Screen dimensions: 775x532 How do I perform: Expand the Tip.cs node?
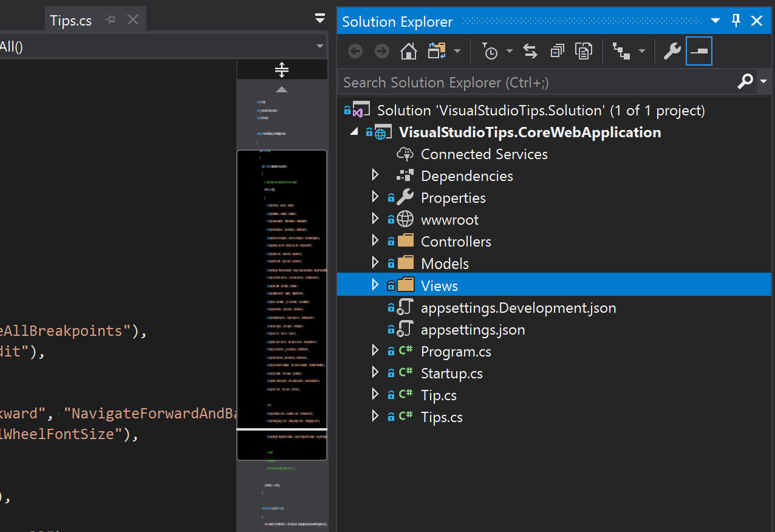(375, 395)
